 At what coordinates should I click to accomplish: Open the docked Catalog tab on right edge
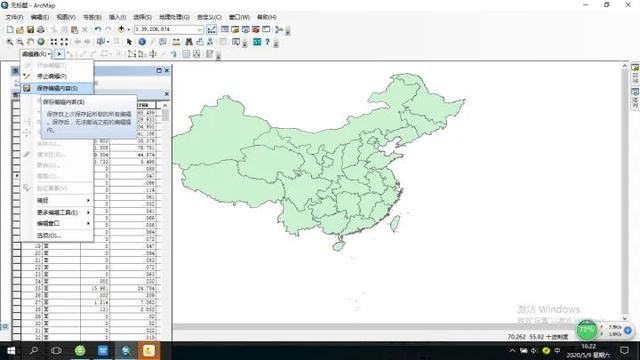(635, 74)
